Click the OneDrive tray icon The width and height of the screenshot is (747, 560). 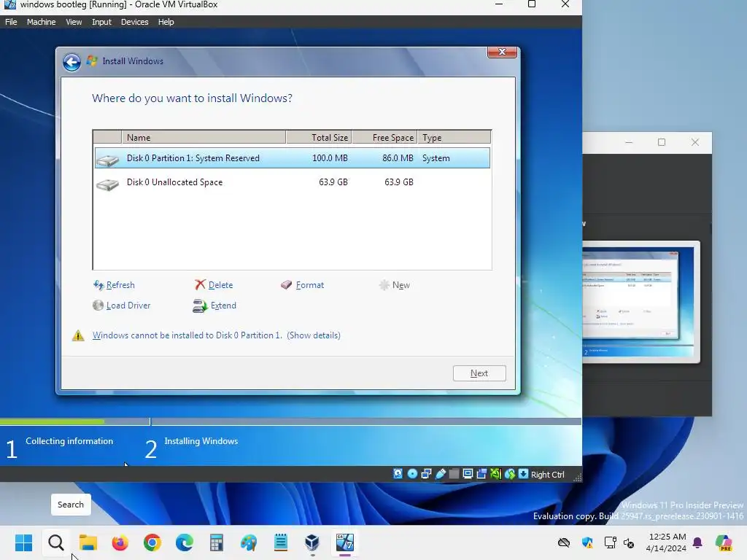[x=564, y=542]
